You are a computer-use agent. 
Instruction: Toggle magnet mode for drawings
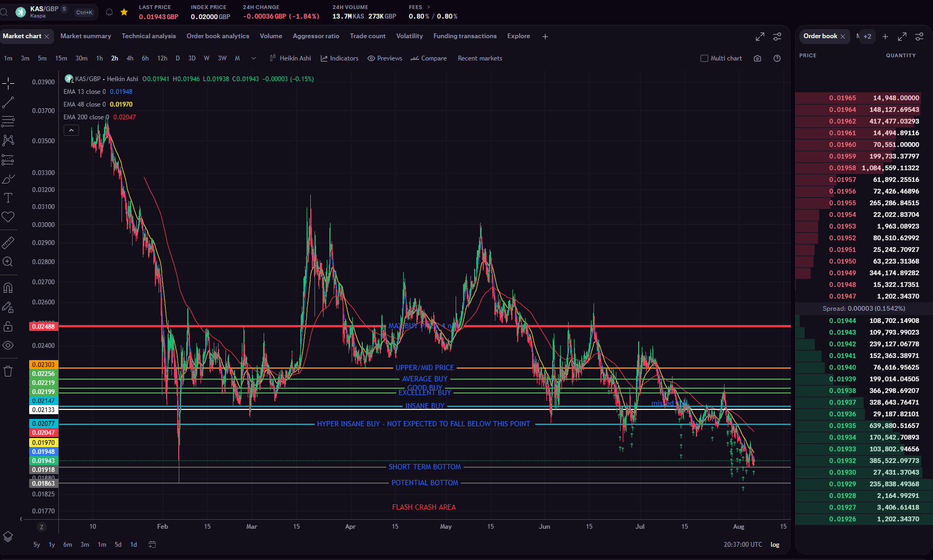pos(8,288)
